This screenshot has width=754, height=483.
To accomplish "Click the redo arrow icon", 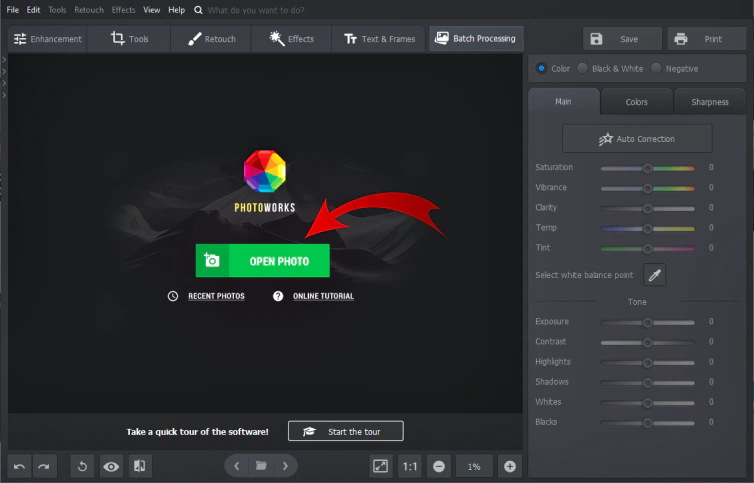I will coord(44,466).
